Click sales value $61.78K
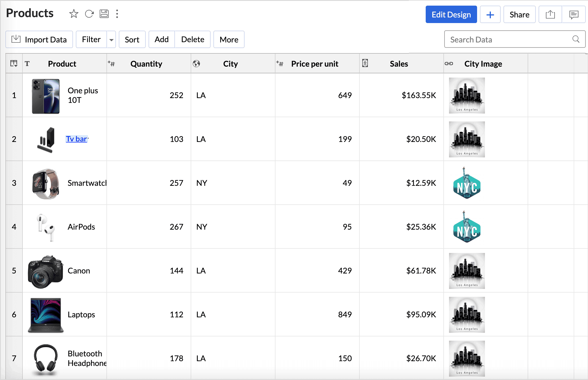Image resolution: width=588 pixels, height=380 pixels. click(x=421, y=271)
